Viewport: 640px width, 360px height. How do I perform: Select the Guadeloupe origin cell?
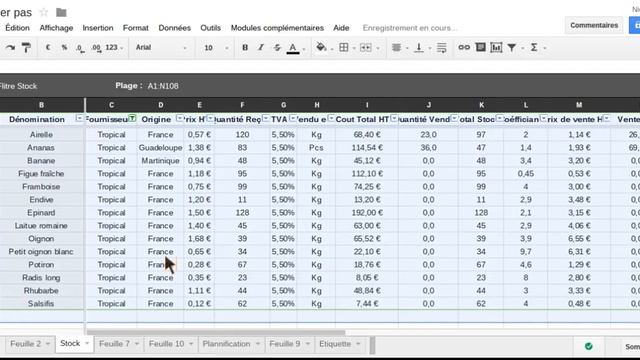pos(160,148)
